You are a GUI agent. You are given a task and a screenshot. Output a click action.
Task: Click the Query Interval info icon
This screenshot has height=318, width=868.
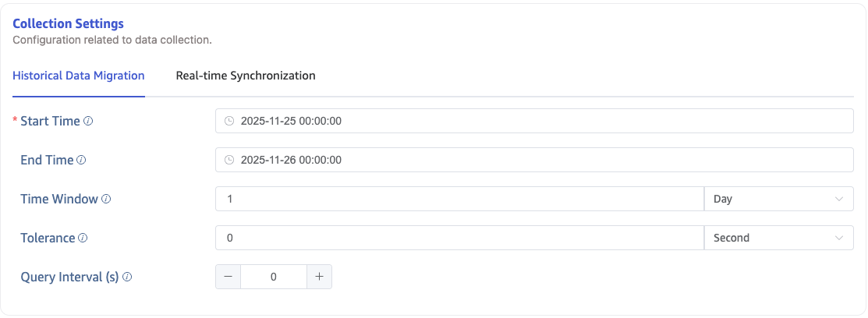tap(127, 277)
